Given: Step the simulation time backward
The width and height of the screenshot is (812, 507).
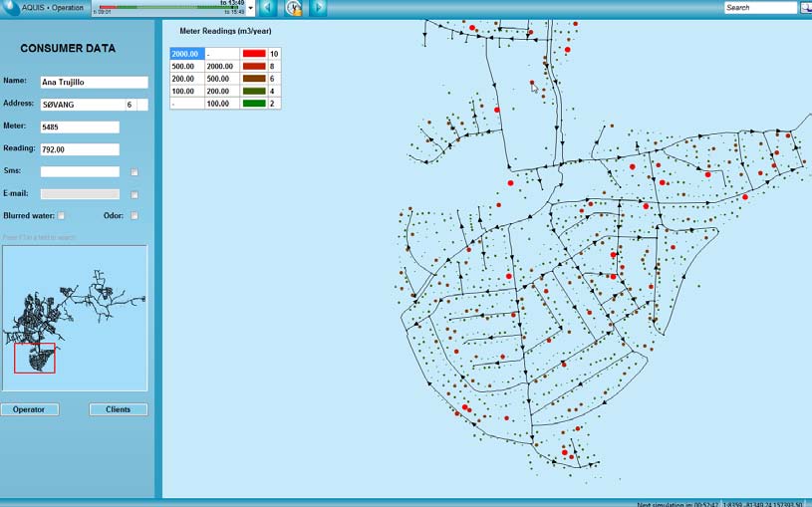Looking at the screenshot, I should click(268, 8).
